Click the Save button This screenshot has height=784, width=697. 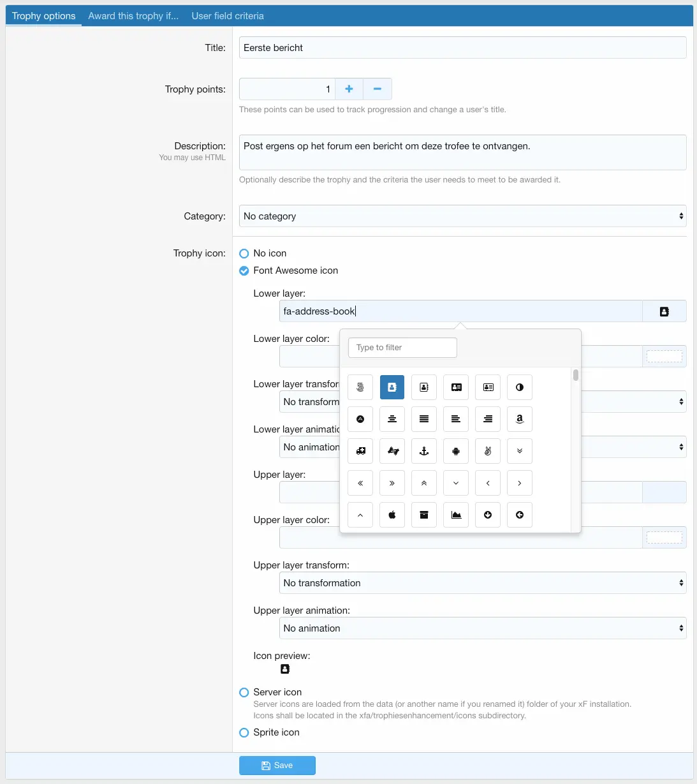pyautogui.click(x=277, y=766)
